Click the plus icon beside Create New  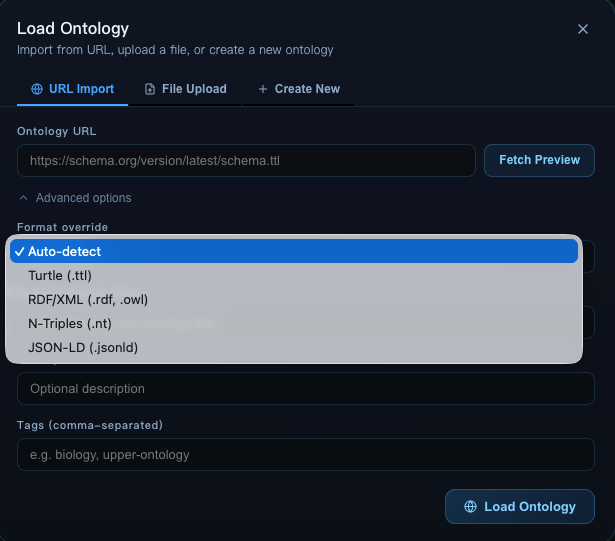[263, 89]
